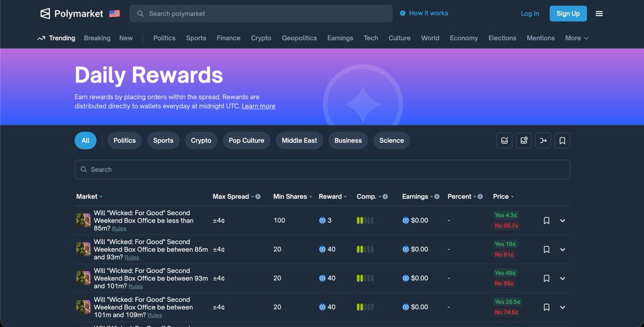
Task: Click No 74.5¢ price button
Action: point(507,313)
